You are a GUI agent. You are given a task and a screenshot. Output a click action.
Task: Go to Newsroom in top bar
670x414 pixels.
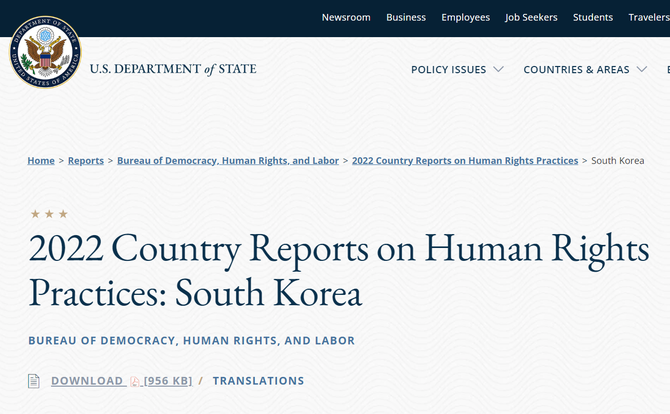(x=346, y=17)
